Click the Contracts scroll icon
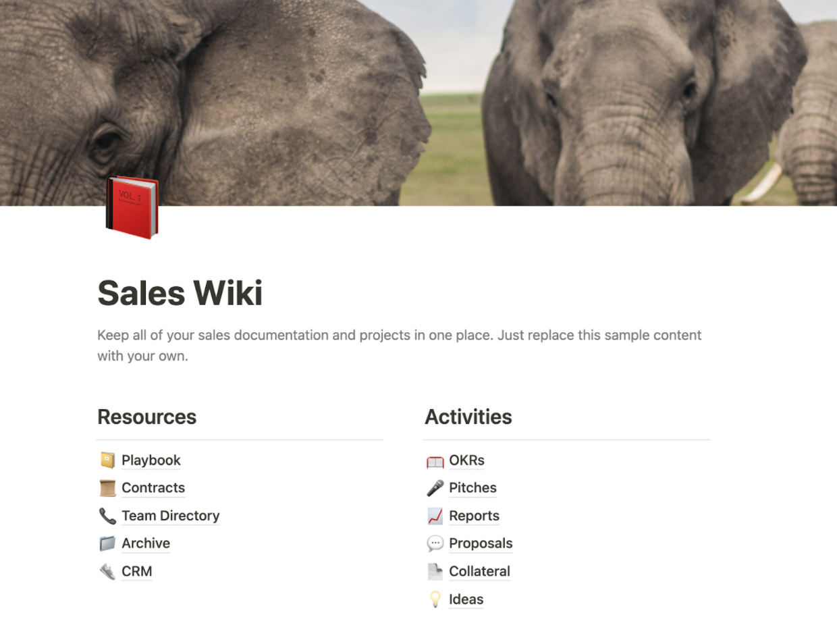Viewport: 837px width, 644px height. point(107,488)
